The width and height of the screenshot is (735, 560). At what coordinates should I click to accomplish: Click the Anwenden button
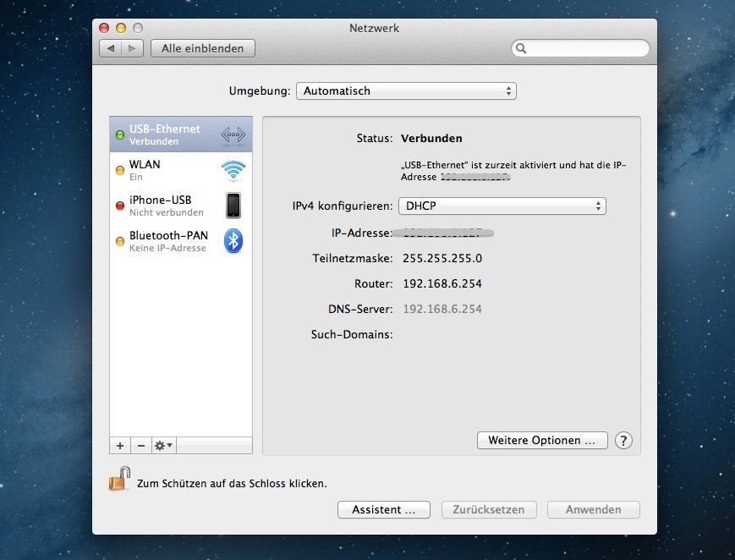click(594, 510)
